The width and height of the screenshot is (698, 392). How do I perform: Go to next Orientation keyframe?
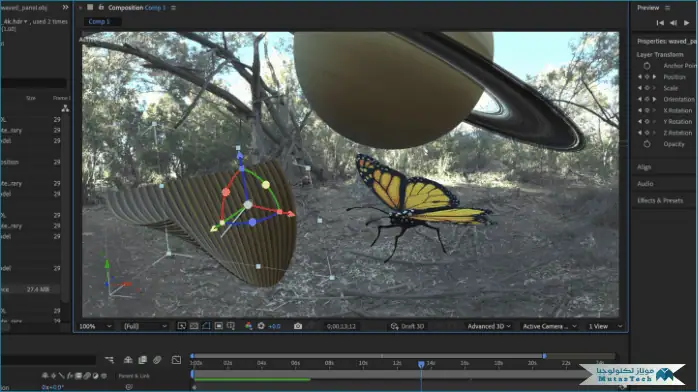point(654,99)
